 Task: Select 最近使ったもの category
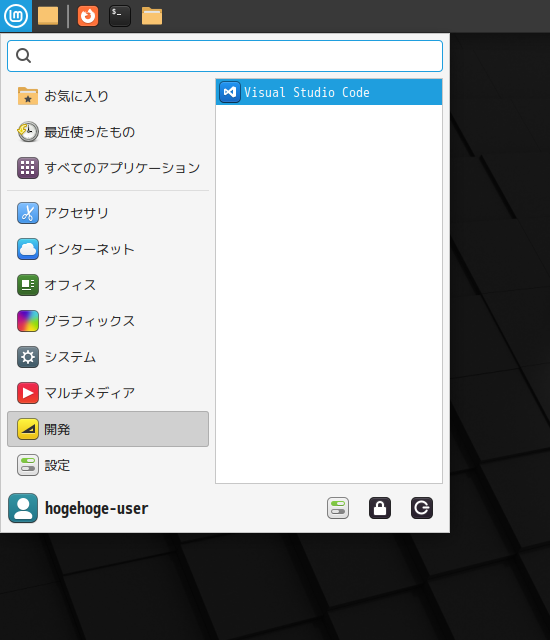coord(108,132)
